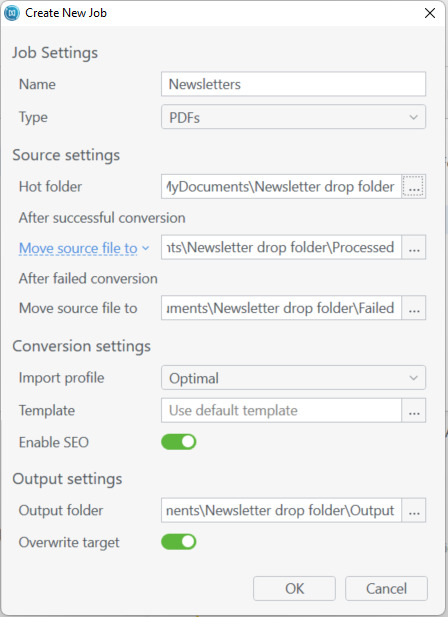Browse for a Template file

coord(413,410)
